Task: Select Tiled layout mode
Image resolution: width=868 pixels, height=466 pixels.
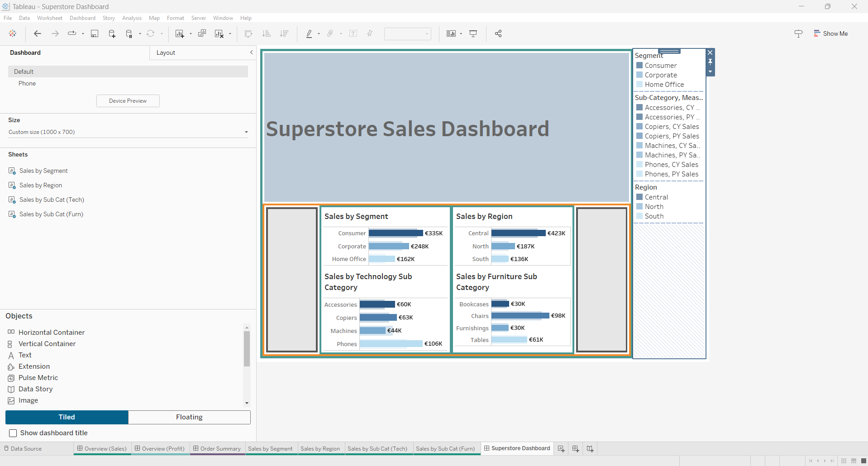Action: tap(67, 417)
